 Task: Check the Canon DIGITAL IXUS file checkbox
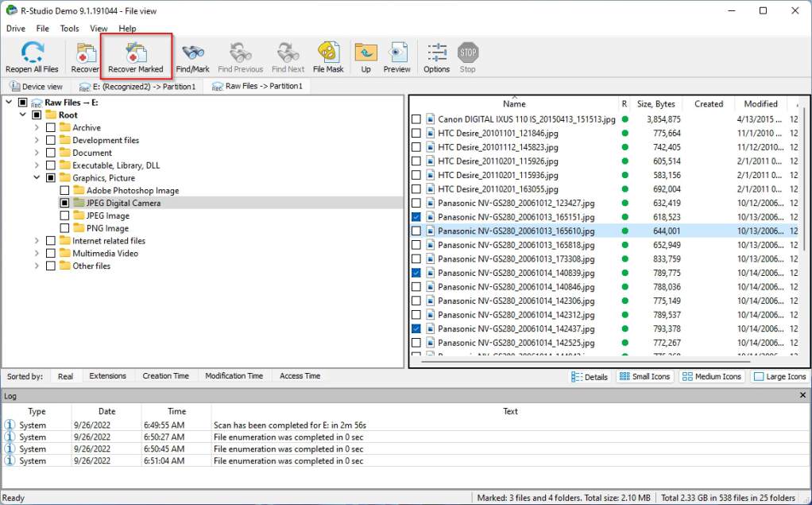(x=416, y=119)
